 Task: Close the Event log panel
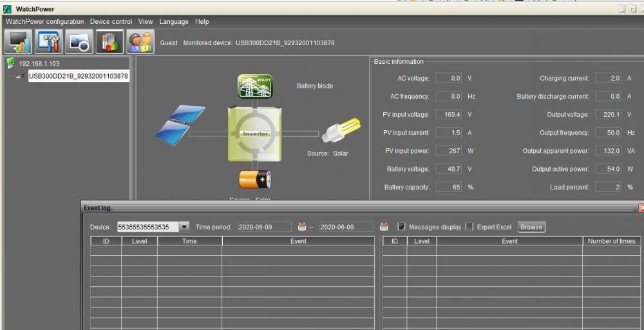[x=641, y=208]
